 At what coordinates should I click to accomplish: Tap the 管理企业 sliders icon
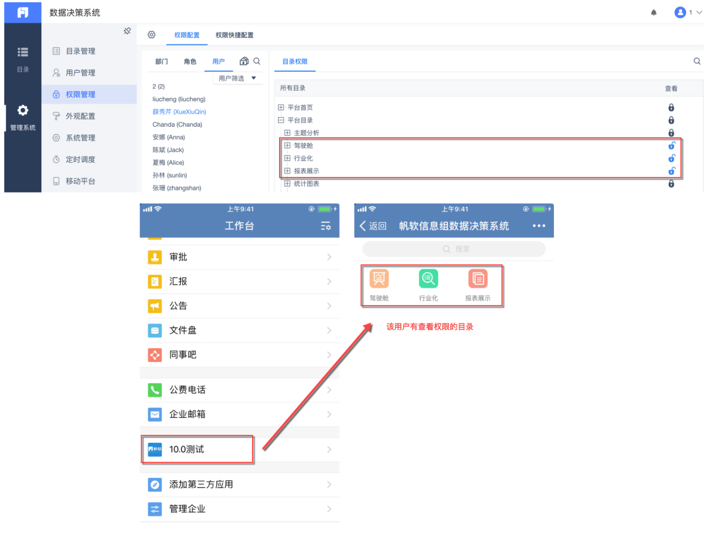(155, 509)
